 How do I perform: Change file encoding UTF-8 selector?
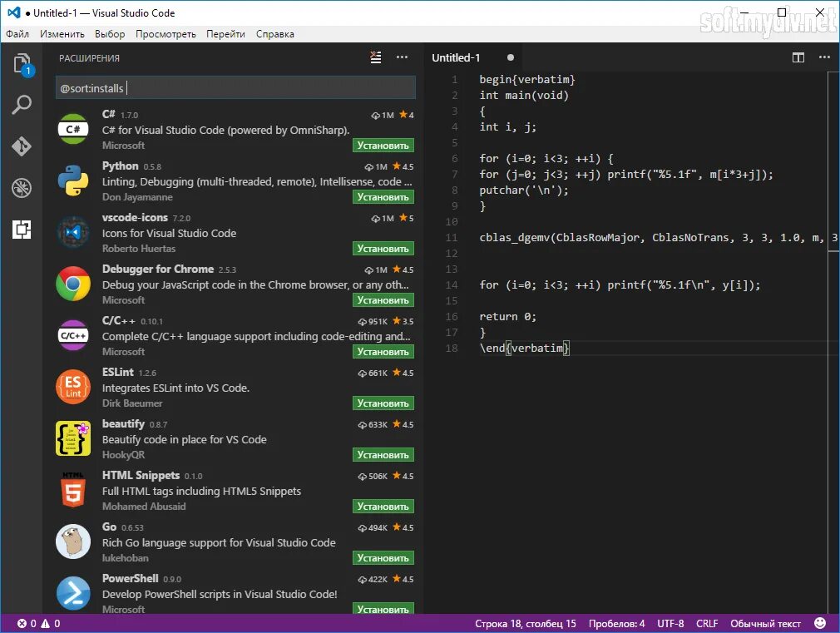click(670, 623)
